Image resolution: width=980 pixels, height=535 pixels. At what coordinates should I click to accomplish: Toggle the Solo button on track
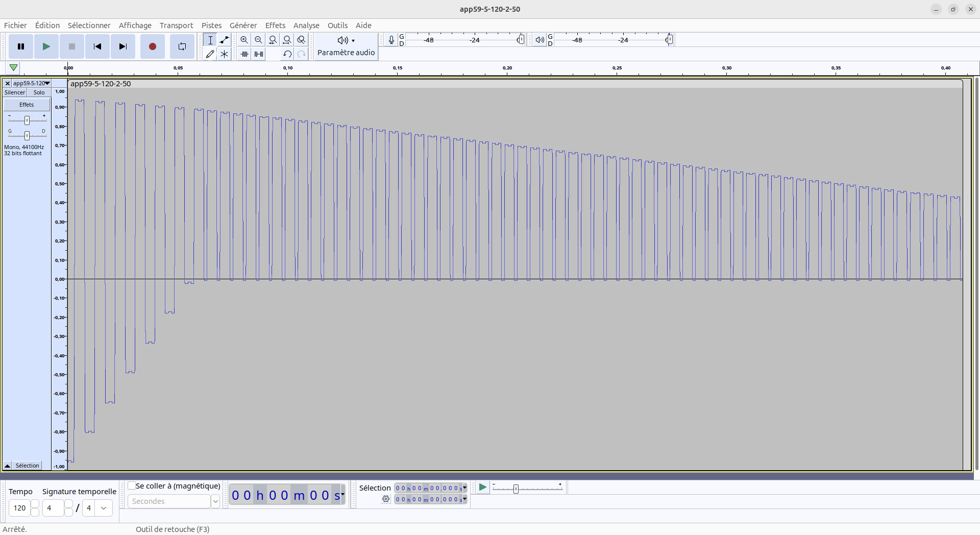click(39, 92)
